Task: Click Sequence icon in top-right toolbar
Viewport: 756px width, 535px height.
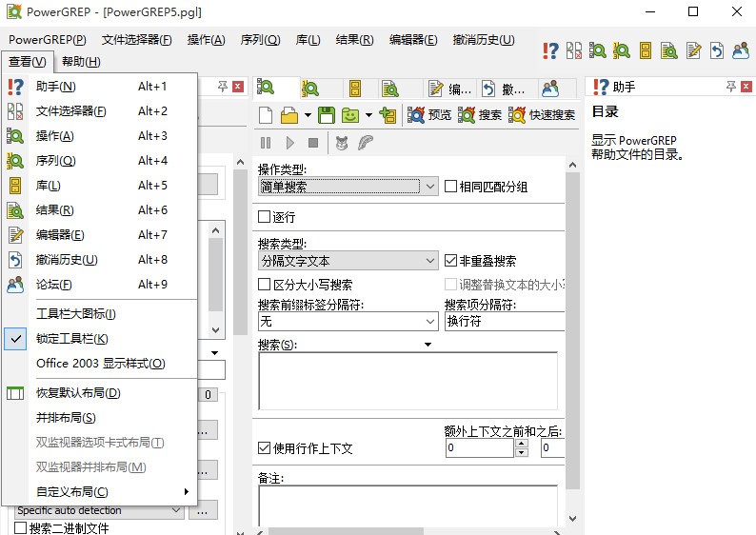Action: click(x=622, y=50)
